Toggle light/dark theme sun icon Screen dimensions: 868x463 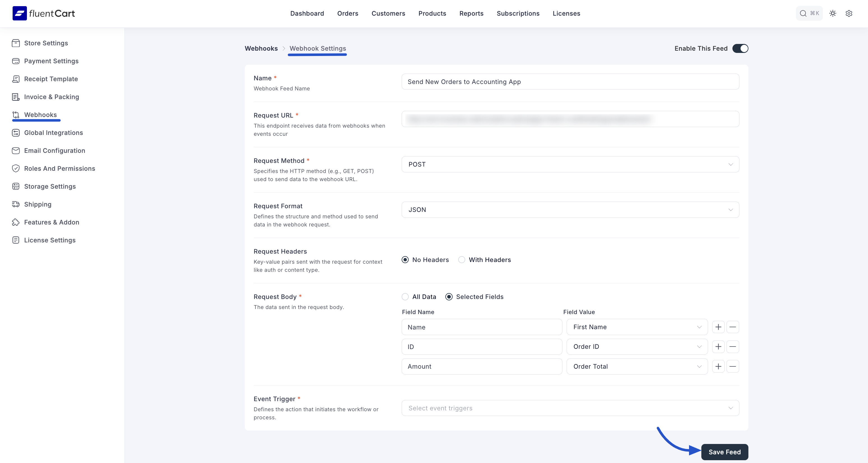pos(833,13)
